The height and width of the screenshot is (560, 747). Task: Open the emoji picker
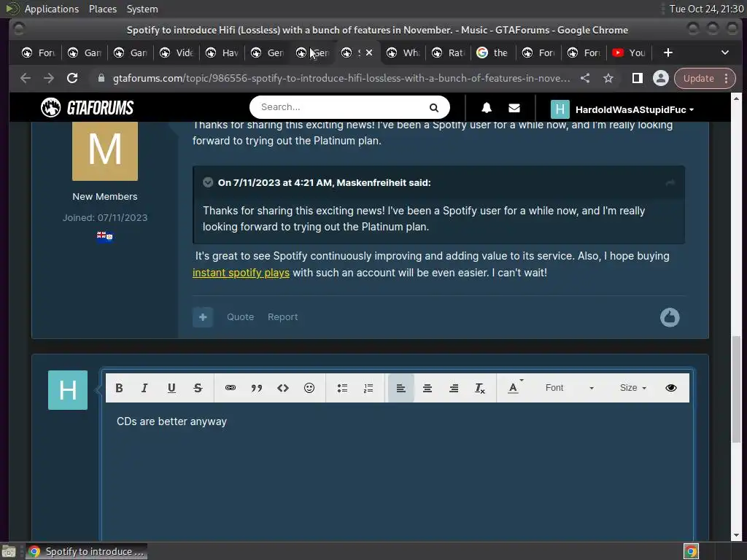click(309, 388)
